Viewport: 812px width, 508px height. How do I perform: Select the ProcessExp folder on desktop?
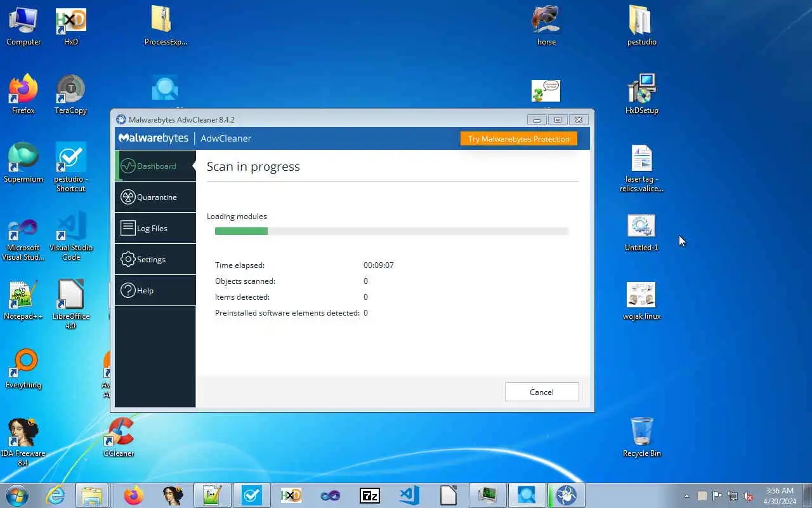pyautogui.click(x=166, y=26)
